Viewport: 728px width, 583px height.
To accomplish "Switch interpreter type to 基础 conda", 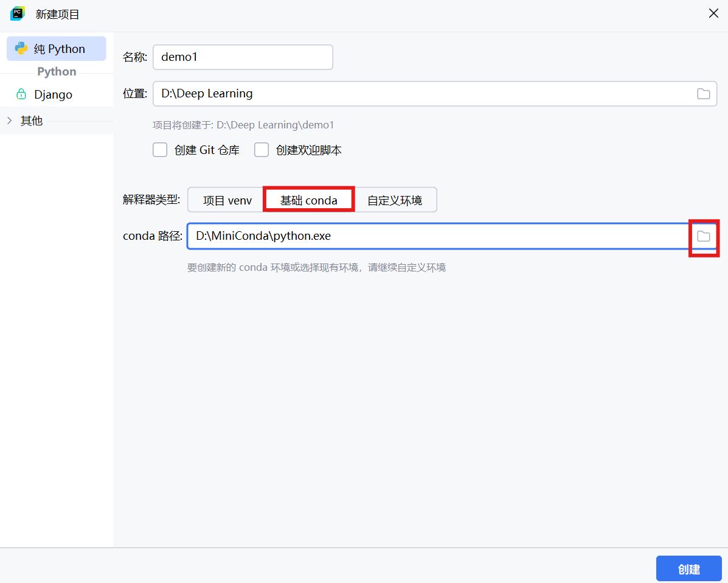I will [309, 200].
